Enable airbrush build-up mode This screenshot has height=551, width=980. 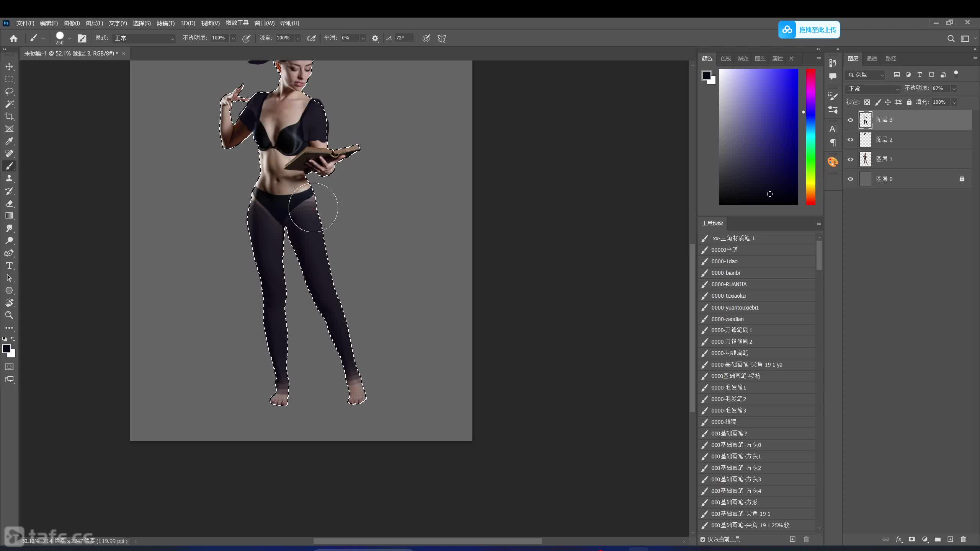tap(312, 38)
